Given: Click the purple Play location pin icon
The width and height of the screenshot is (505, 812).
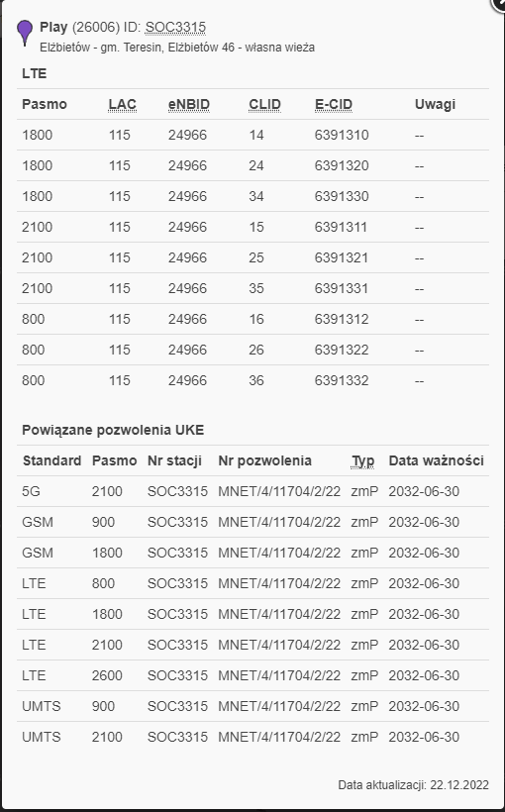Looking at the screenshot, I should pyautogui.click(x=25, y=33).
